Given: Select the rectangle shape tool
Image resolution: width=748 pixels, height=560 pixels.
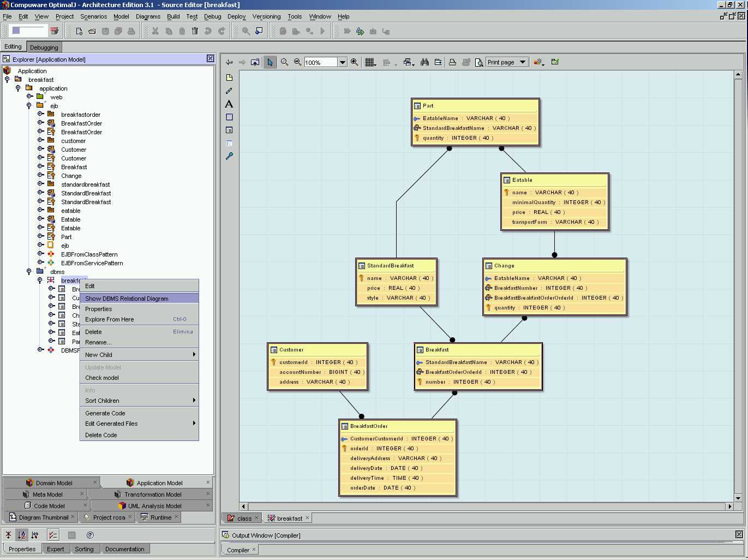Looking at the screenshot, I should (229, 117).
